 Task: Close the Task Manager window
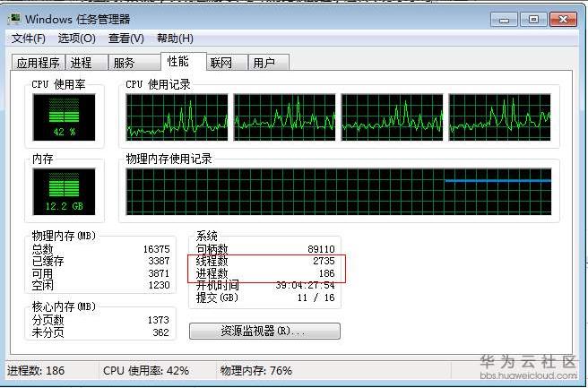tap(563, 20)
